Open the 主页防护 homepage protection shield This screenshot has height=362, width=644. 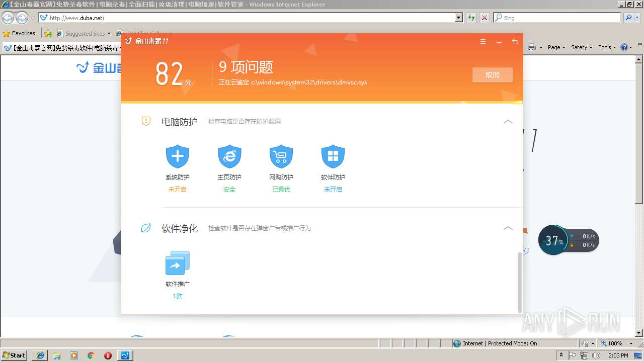tap(229, 156)
